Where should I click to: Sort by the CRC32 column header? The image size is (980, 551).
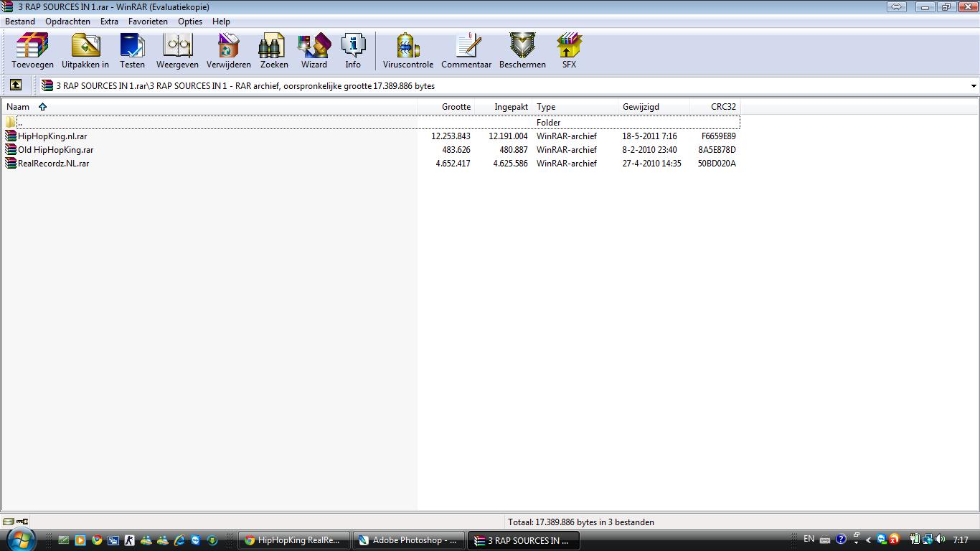coord(715,107)
